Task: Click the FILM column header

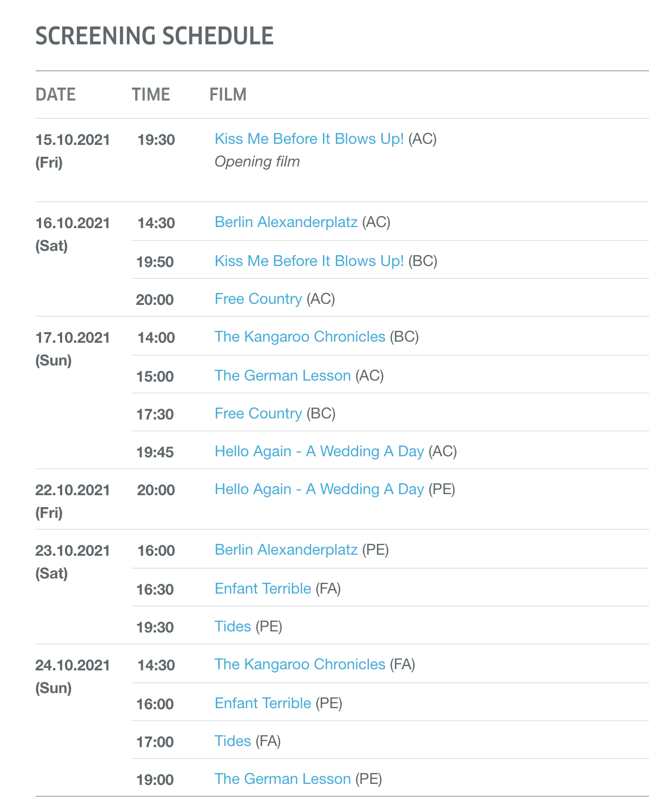Action: click(228, 95)
